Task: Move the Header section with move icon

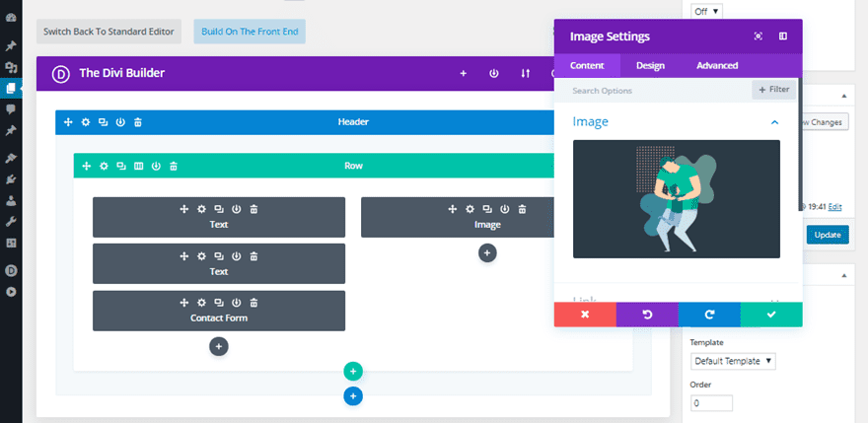Action: (x=68, y=122)
